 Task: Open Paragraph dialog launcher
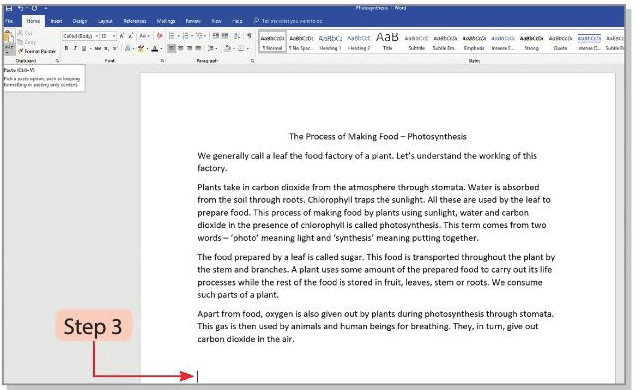point(252,61)
